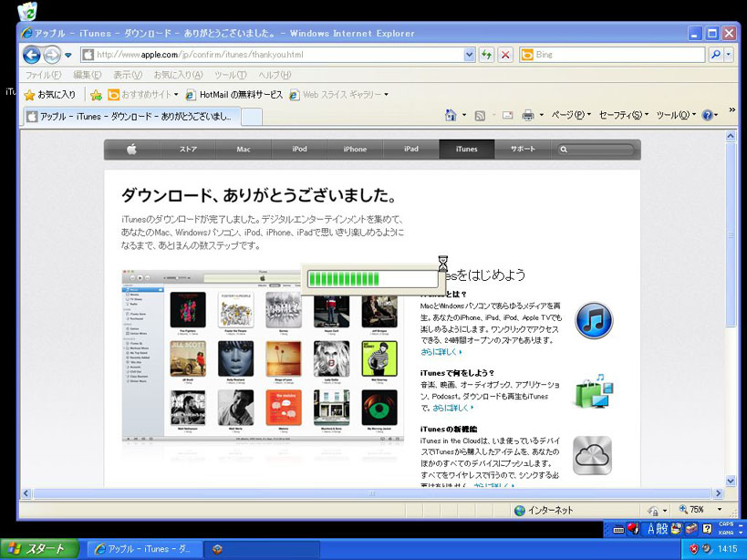Click the Read Mail envelope icon
This screenshot has height=560, width=747.
point(508,115)
